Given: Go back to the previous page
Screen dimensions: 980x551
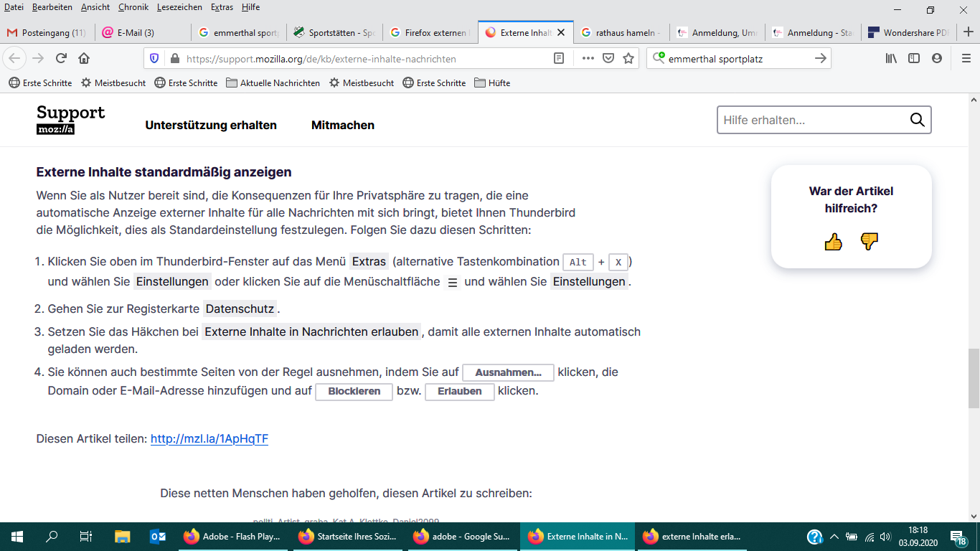Looking at the screenshot, I should [x=15, y=58].
